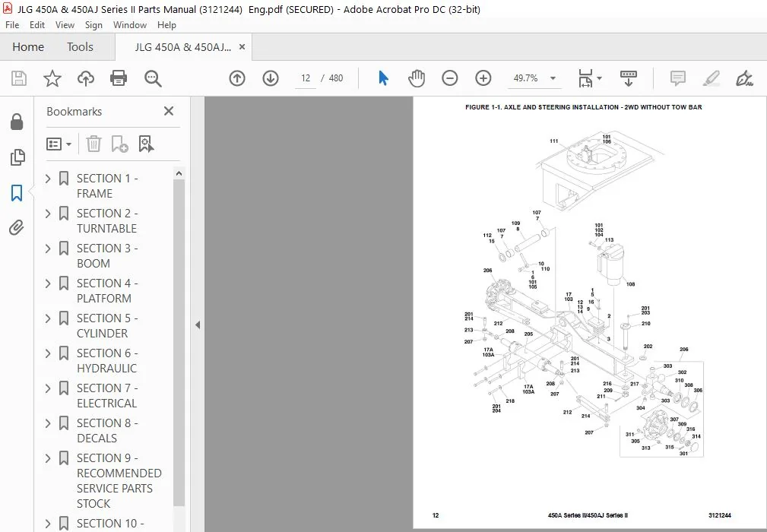Close the Bookmarks panel
The height and width of the screenshot is (532, 767).
(169, 111)
